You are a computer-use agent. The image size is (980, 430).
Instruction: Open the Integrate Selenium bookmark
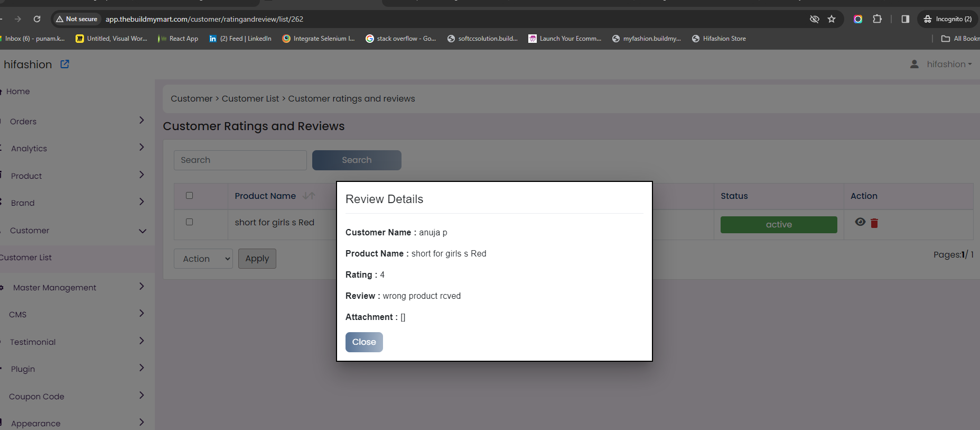pos(319,39)
